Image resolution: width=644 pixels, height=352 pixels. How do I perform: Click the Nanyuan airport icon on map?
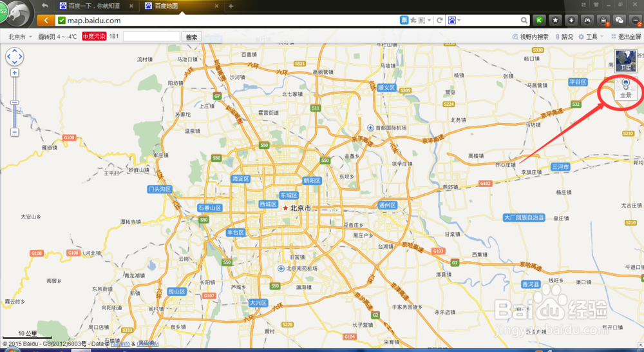tap(281, 269)
